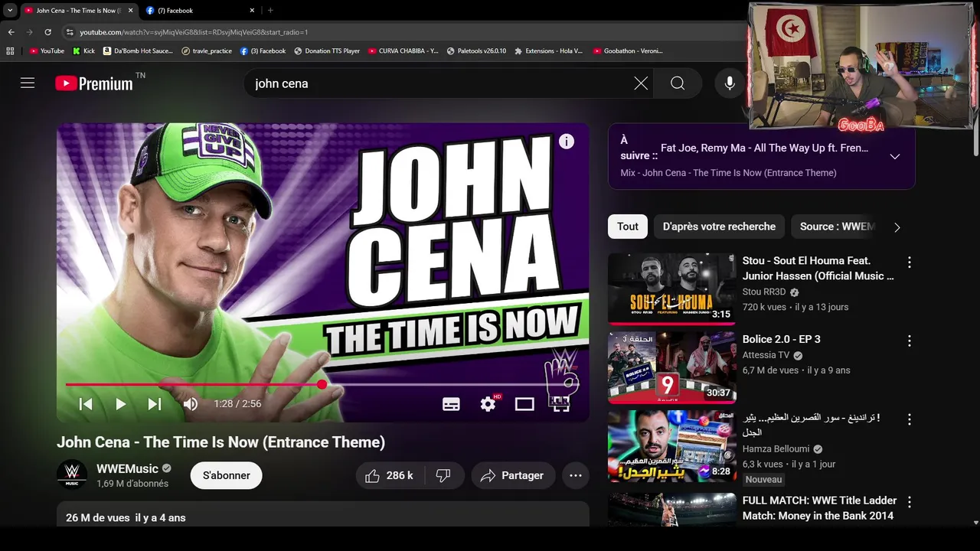Image resolution: width=980 pixels, height=551 pixels.
Task: Click the youtube.com address bar URL
Action: coord(194,32)
